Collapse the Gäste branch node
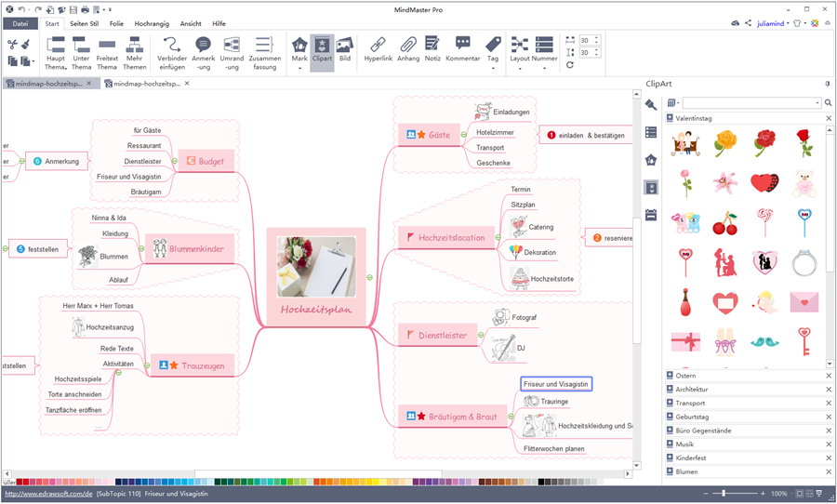 click(463, 135)
